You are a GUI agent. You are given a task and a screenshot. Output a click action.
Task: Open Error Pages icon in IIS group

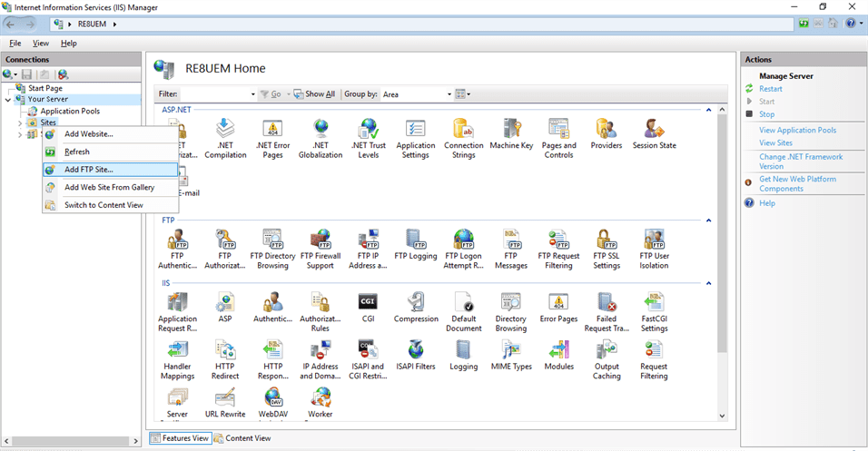coord(558,308)
